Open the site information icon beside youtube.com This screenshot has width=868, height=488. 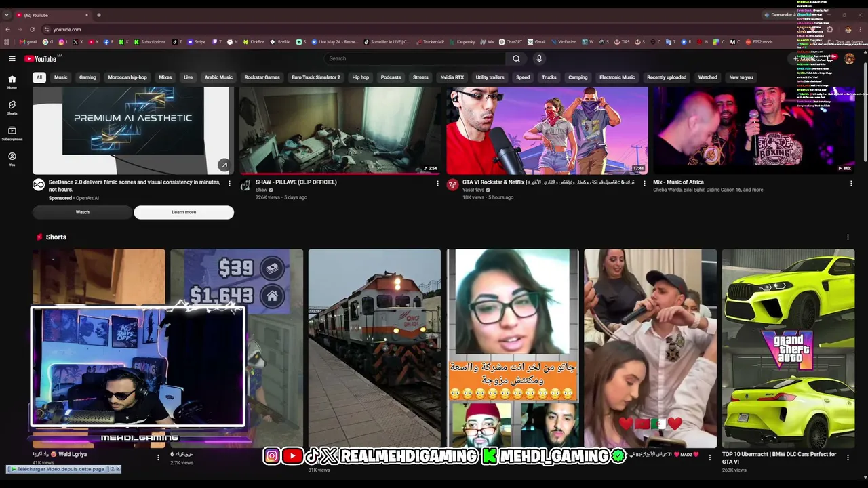46,30
